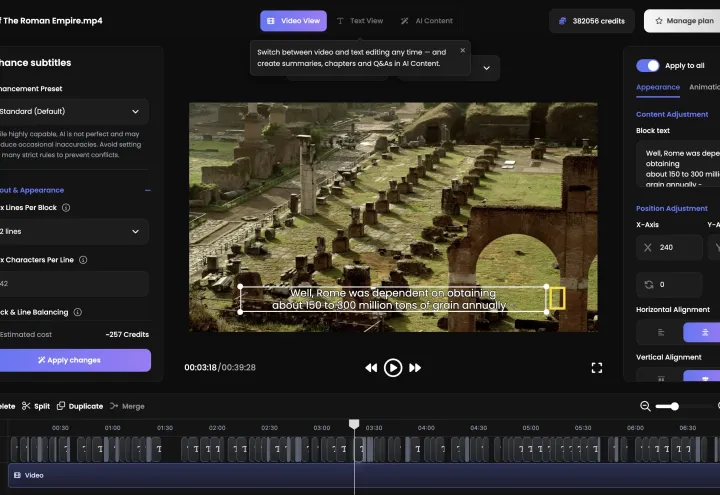The height and width of the screenshot is (495, 720).
Task: Collapse the Layout & Appearance section
Action: [147, 190]
